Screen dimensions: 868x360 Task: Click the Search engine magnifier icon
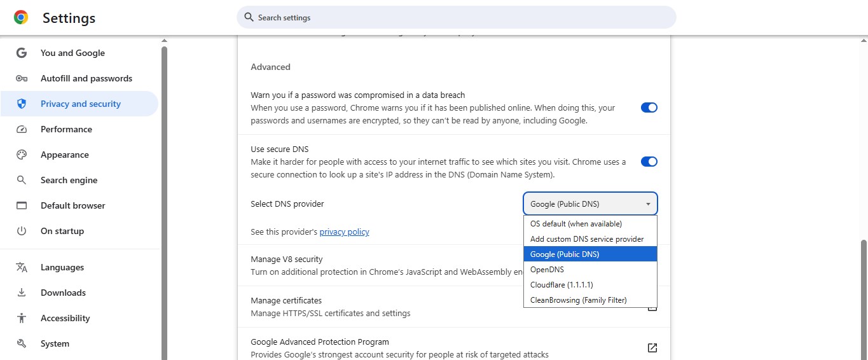click(x=22, y=180)
